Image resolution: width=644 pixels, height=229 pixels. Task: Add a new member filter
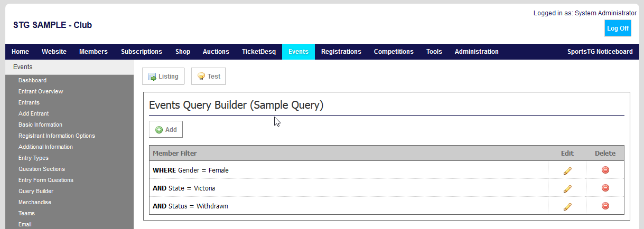point(166,129)
